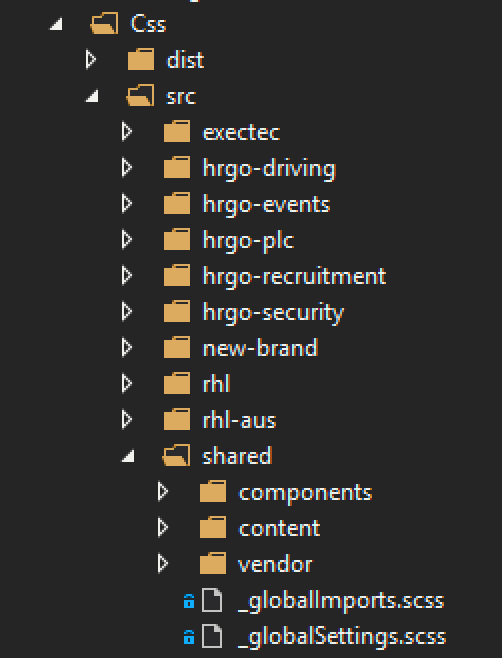Click the Css open-folder icon
Image resolution: width=502 pixels, height=658 pixels.
pyautogui.click(x=104, y=24)
